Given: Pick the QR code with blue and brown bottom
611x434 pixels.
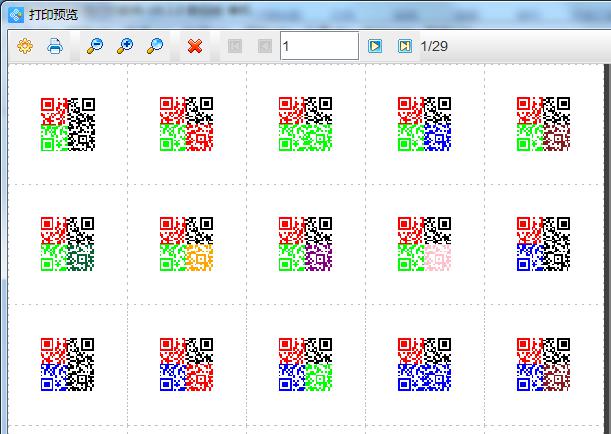Looking at the screenshot, I should pyautogui.click(x=543, y=364).
